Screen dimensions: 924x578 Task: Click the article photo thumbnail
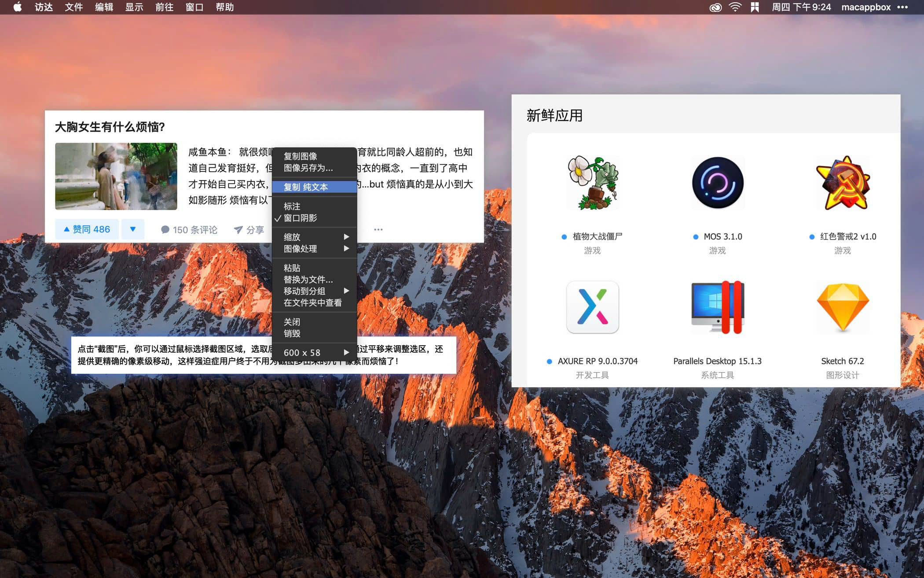[116, 176]
